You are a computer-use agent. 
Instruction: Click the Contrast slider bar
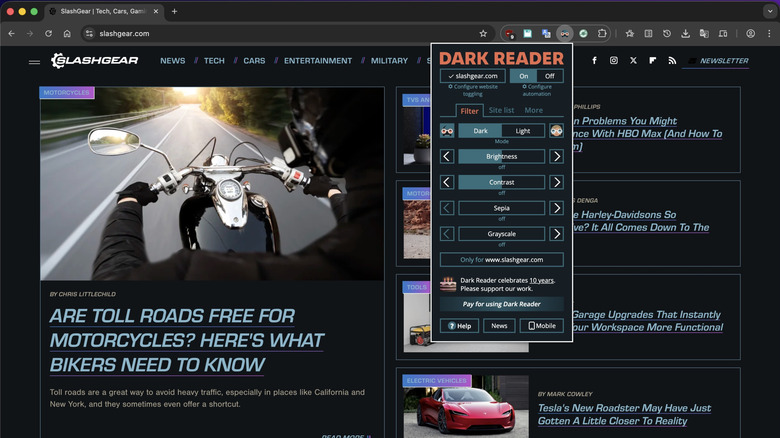point(501,182)
